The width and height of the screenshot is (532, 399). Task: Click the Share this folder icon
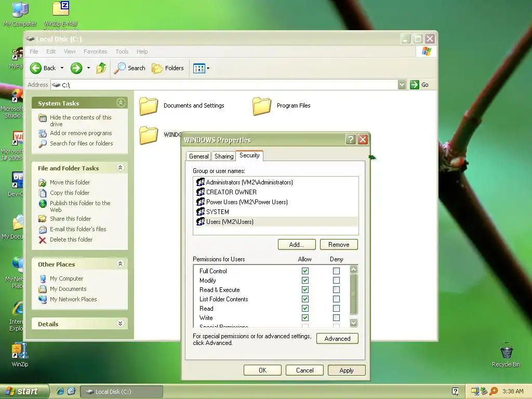click(x=43, y=219)
